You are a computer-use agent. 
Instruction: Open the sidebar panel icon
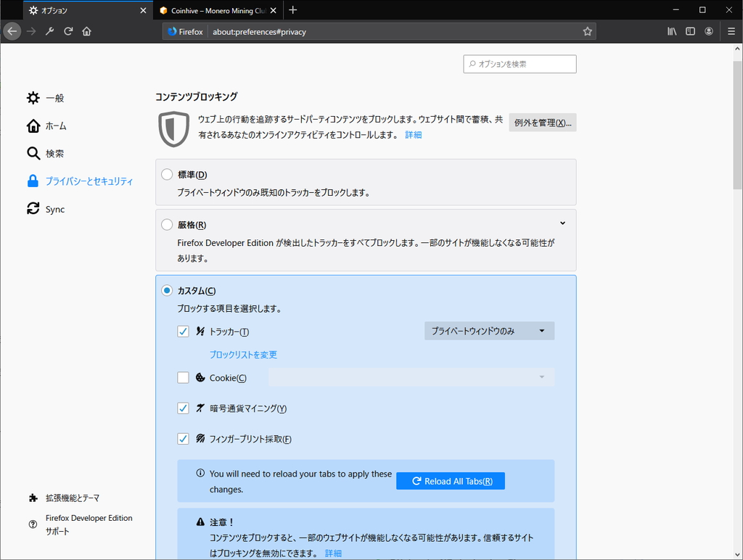(x=690, y=31)
